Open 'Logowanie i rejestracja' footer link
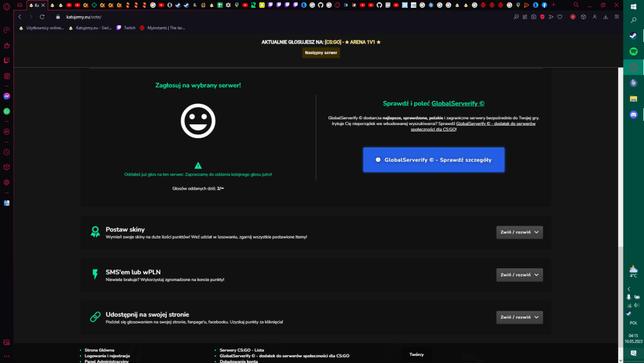Screen dimensions: 644x363 point(107,356)
